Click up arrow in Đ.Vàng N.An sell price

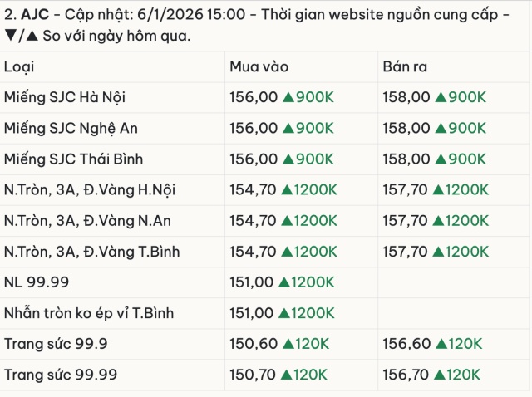tap(441, 221)
